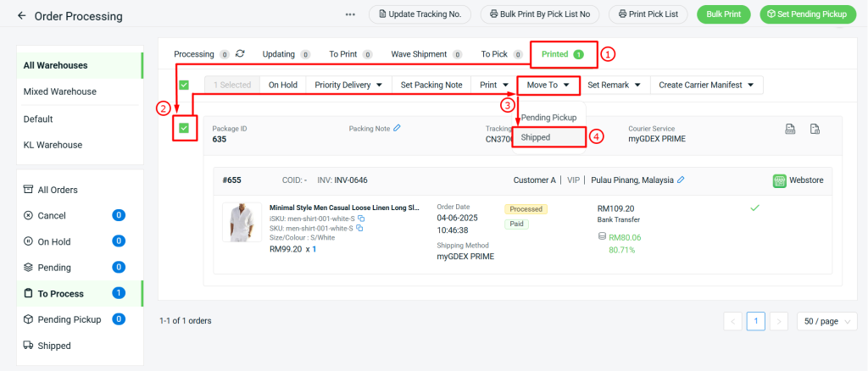Open the 50 / page selector
Viewport: 868px width, 371px height.
tap(827, 321)
